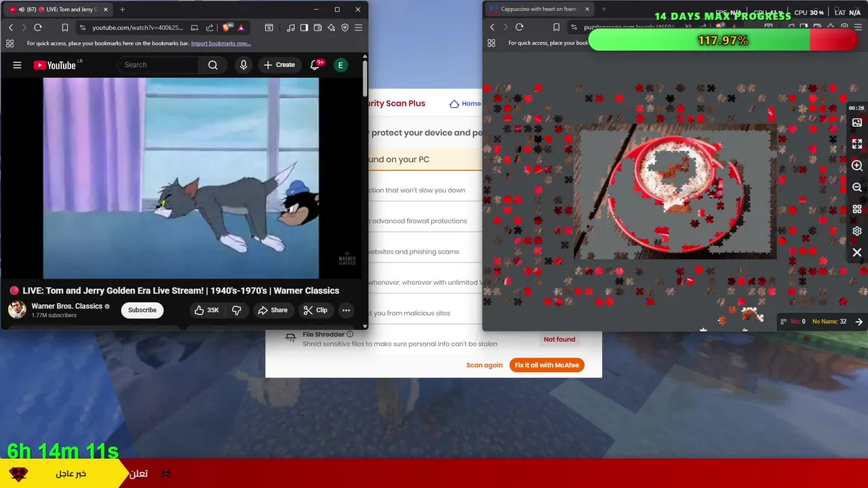
Task: Zoom in on the puzzle
Action: coord(857,166)
